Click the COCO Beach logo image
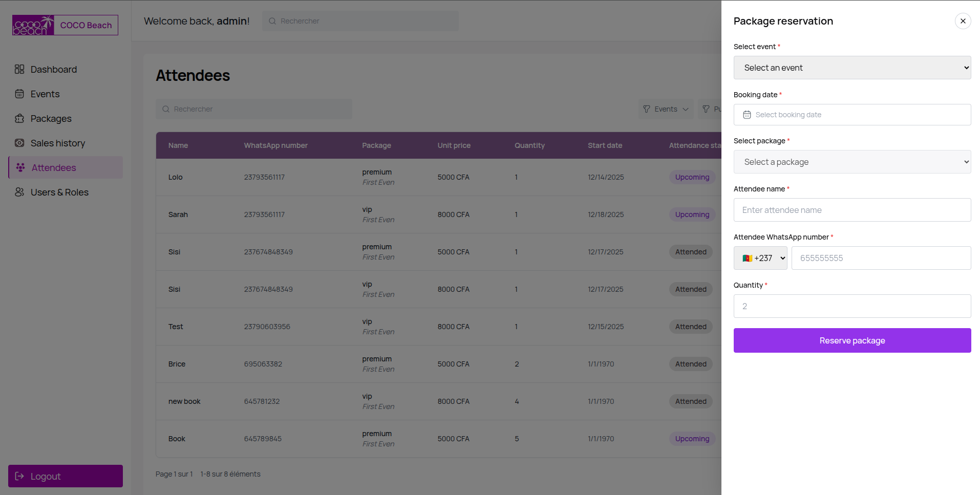The image size is (980, 495). [33, 25]
